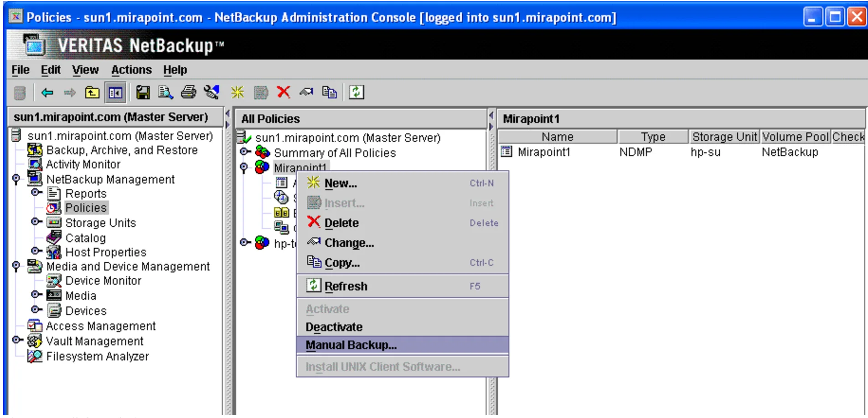Click the print preview toolbar icon

point(165,92)
